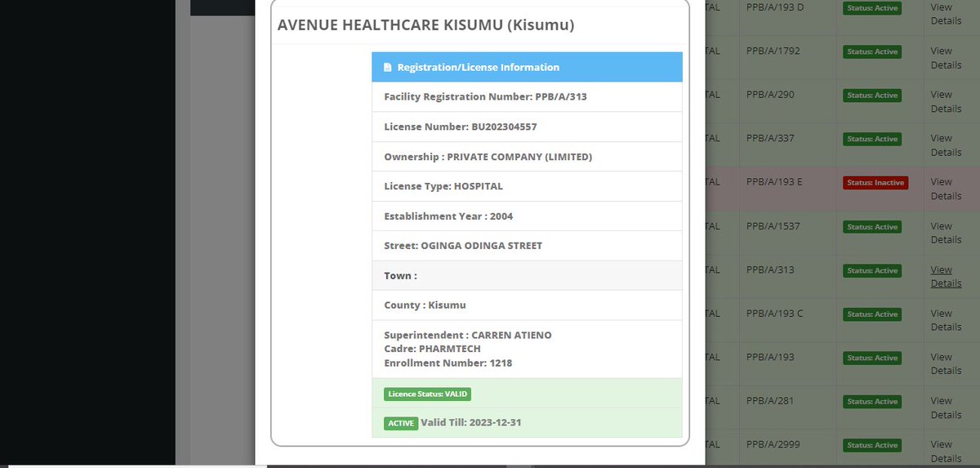Select background table cell PPB/A/313
Image resolution: width=980 pixels, height=468 pixels.
pos(770,270)
